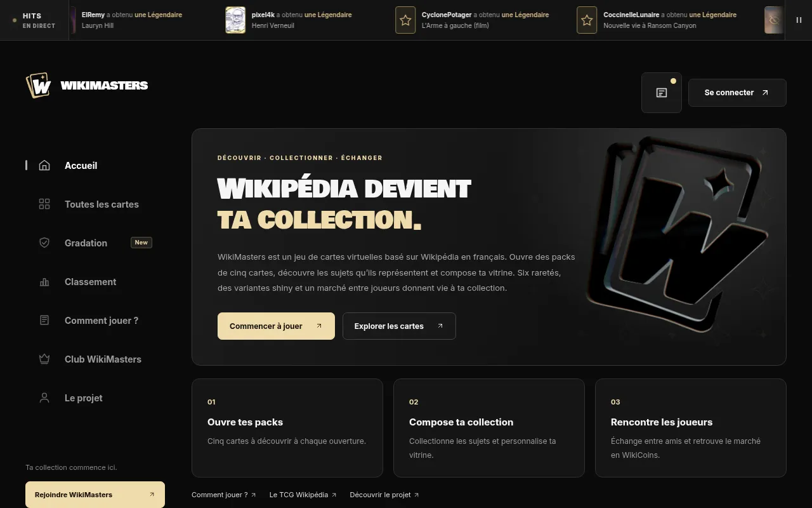
Task: Click Nouvelle vie à Ransom Canyon hit text
Action: (x=650, y=26)
